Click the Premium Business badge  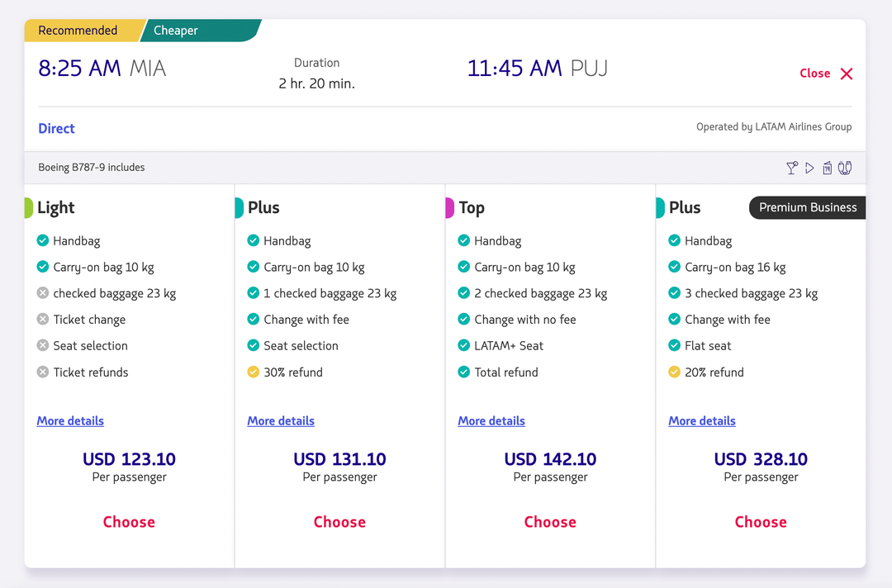coord(807,207)
